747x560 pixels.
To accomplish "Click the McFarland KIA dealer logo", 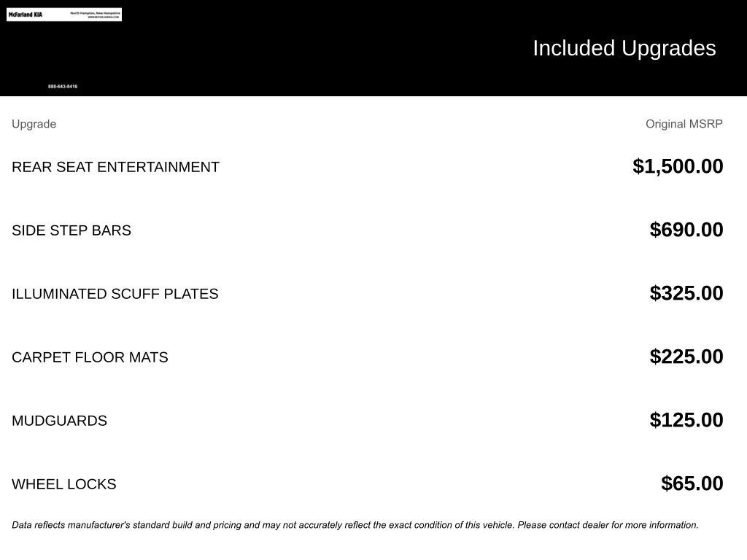I will click(x=26, y=15).
